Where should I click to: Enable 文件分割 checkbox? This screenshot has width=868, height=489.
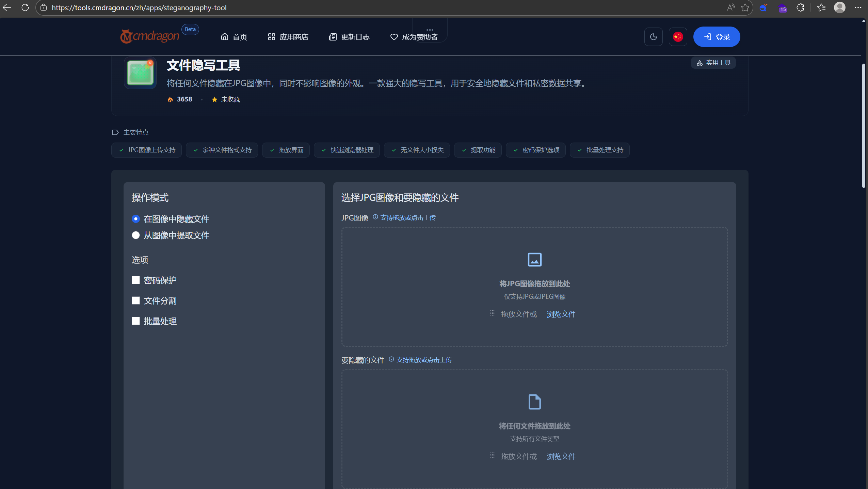[136, 300]
